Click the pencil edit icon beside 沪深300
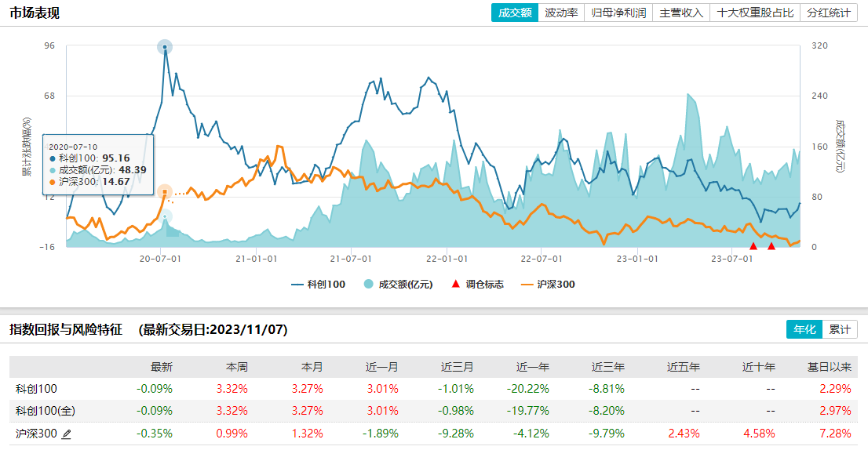868x450 pixels. point(66,434)
